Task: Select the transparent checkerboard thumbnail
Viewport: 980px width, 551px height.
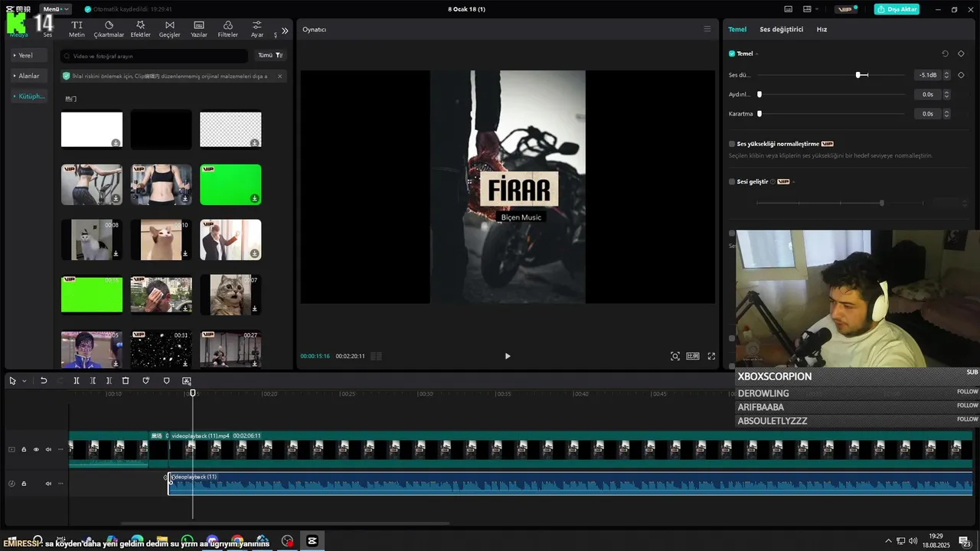Action: tap(230, 129)
